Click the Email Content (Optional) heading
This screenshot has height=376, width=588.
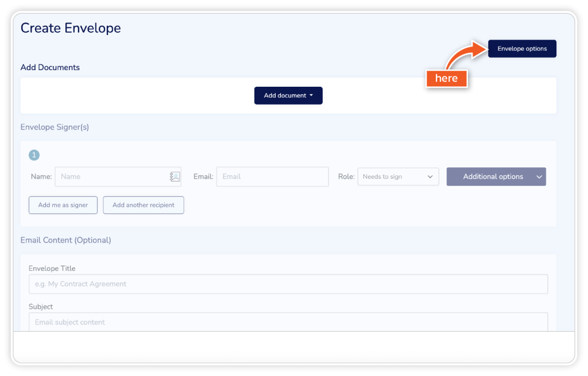coord(65,240)
